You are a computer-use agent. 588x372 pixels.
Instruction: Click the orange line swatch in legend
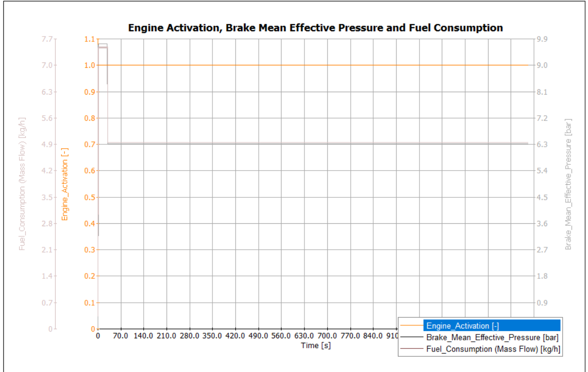coord(411,326)
